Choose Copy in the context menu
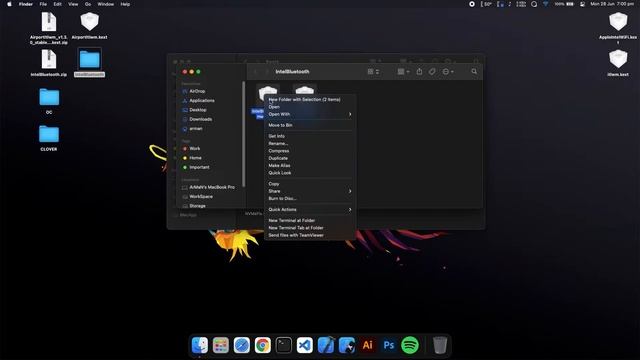Screen dimensions: 640x360 [310, 184]
